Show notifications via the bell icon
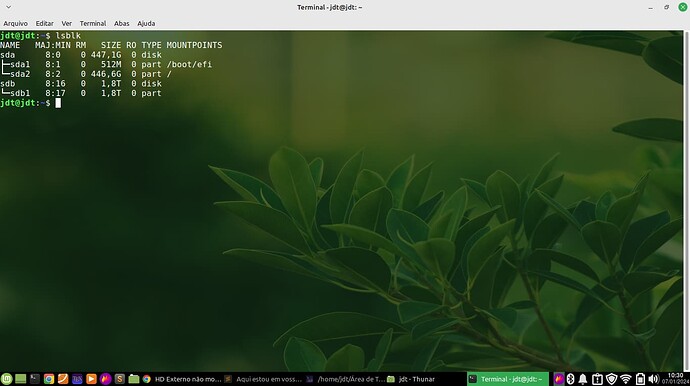This screenshot has width=690, height=386. click(x=583, y=379)
